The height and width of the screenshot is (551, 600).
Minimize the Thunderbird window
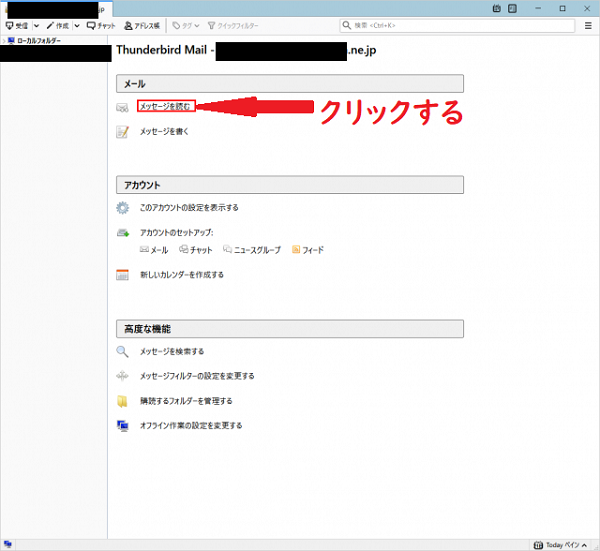click(538, 8)
